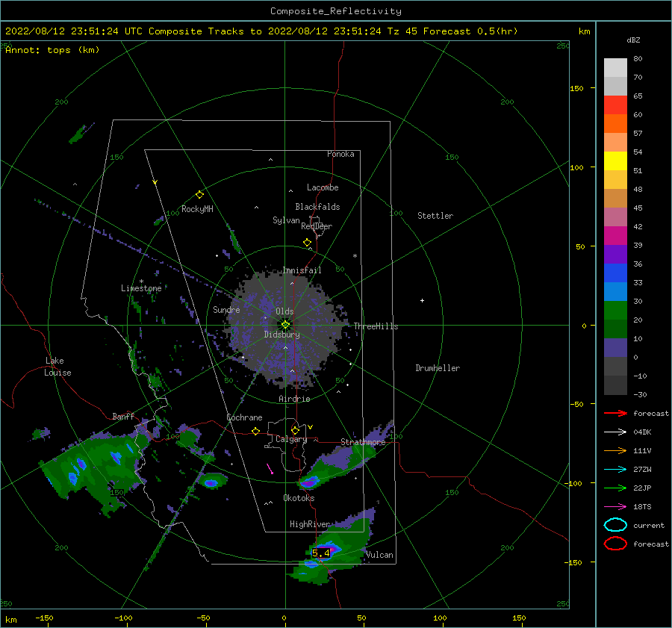The width and height of the screenshot is (672, 628).
Task: Click the yellow diamond marker inside Calgary
Action: pyautogui.click(x=295, y=430)
